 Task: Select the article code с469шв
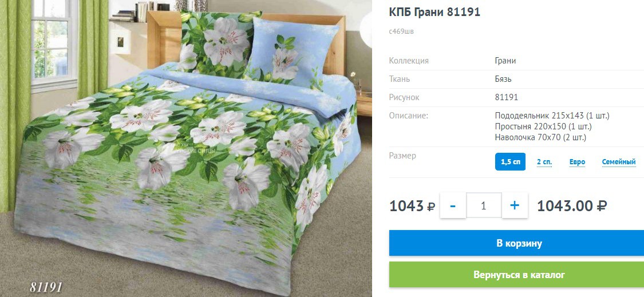[401, 31]
